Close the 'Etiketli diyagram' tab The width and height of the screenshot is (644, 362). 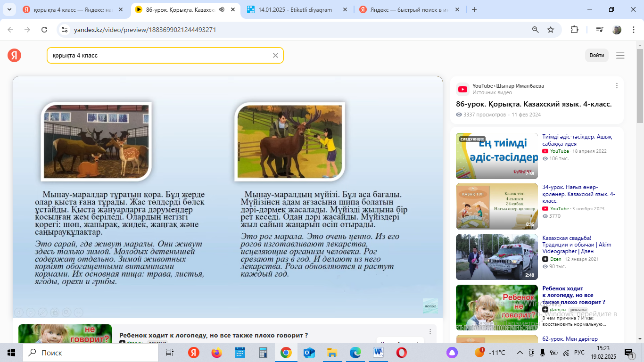(345, 9)
